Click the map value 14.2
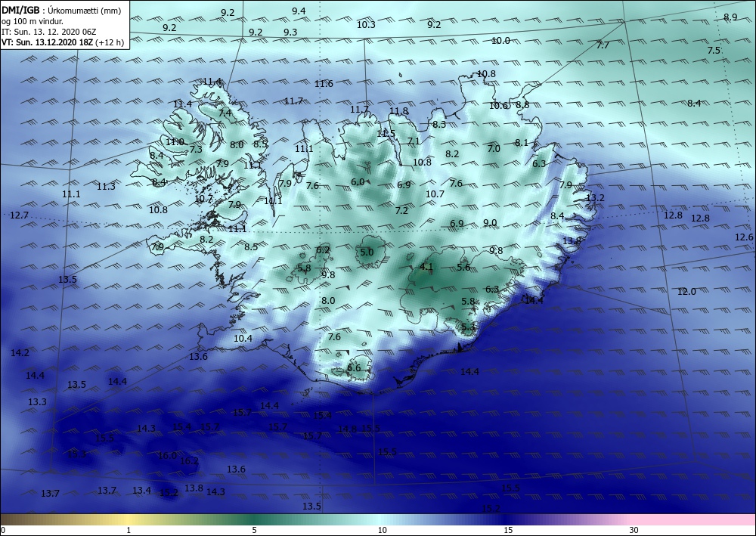Image resolution: width=756 pixels, height=536 pixels. [x=20, y=353]
